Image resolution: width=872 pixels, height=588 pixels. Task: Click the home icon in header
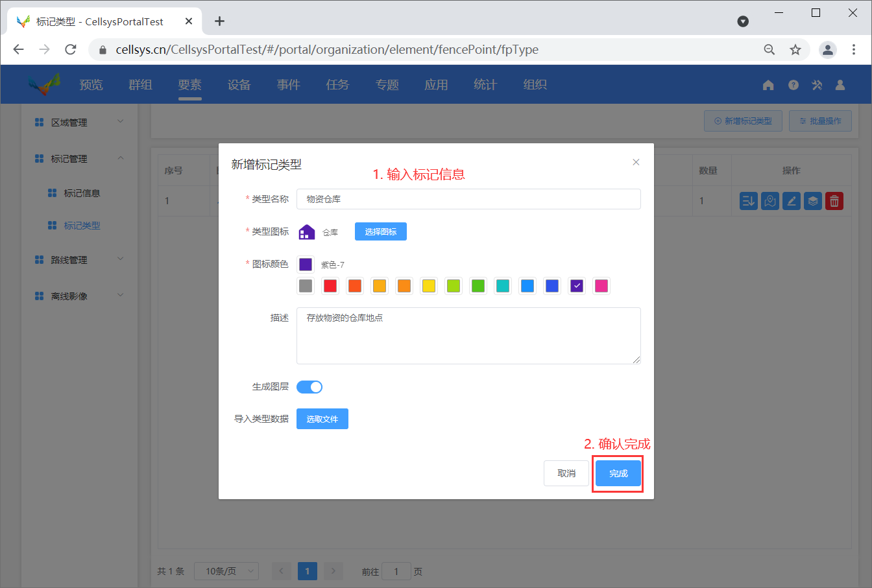point(768,85)
